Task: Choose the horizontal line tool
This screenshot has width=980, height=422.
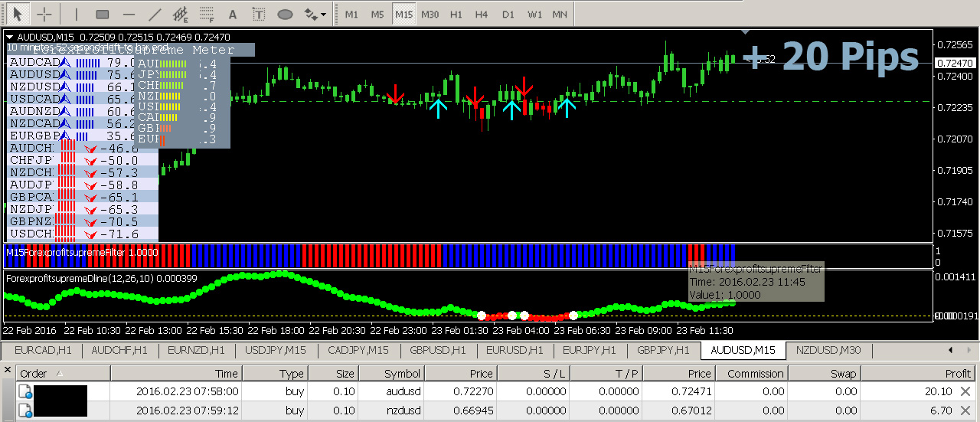Action: pos(129,13)
